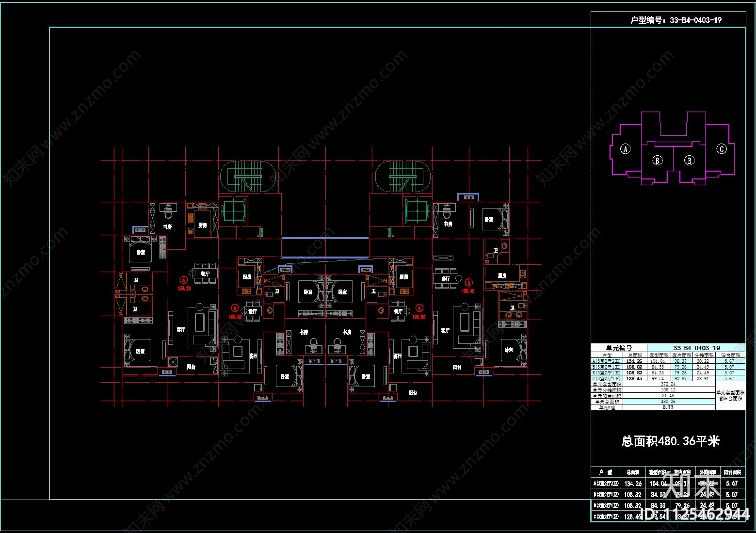
Task: Click circled C in the magenta key plan
Action: click(722, 149)
